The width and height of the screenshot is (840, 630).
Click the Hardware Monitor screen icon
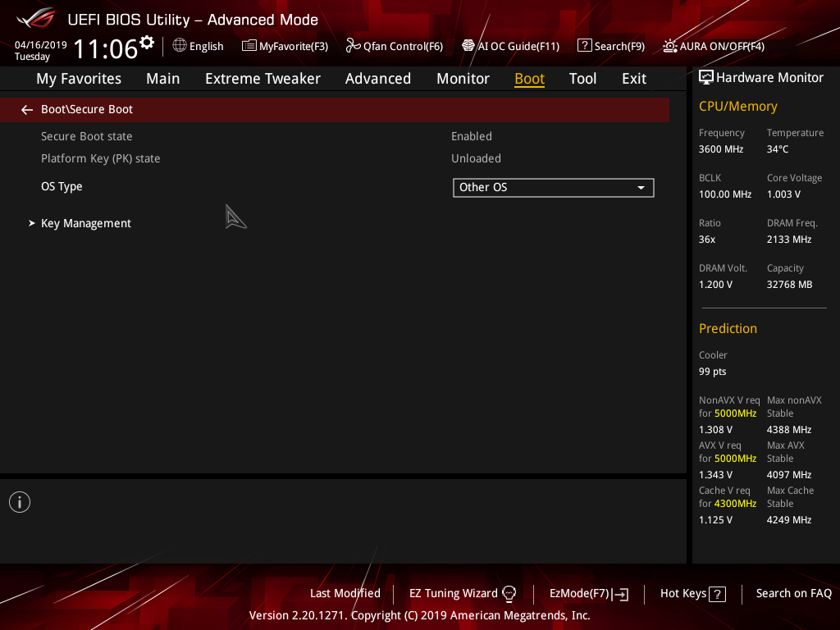[x=706, y=77]
